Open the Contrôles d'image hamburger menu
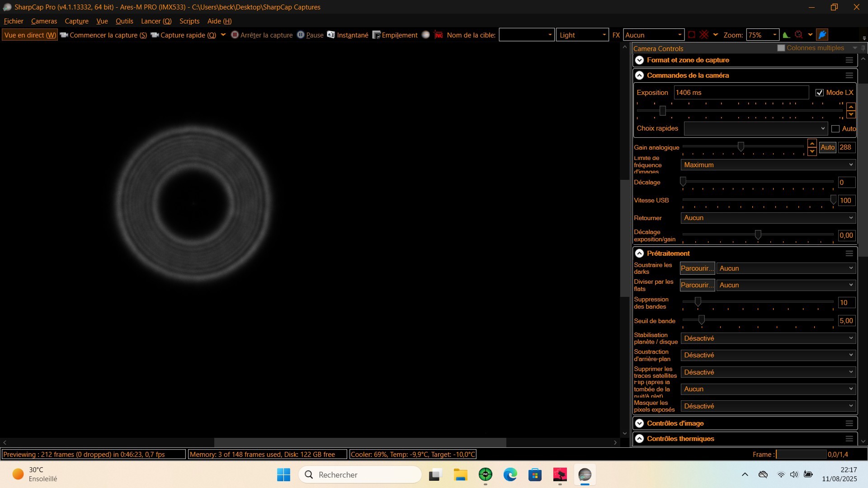868x488 pixels. coord(849,423)
